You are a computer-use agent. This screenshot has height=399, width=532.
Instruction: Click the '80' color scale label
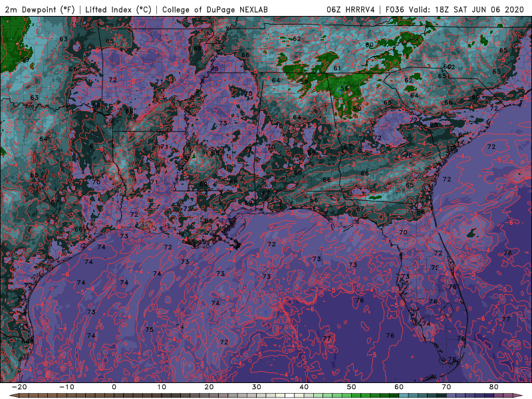point(494,387)
